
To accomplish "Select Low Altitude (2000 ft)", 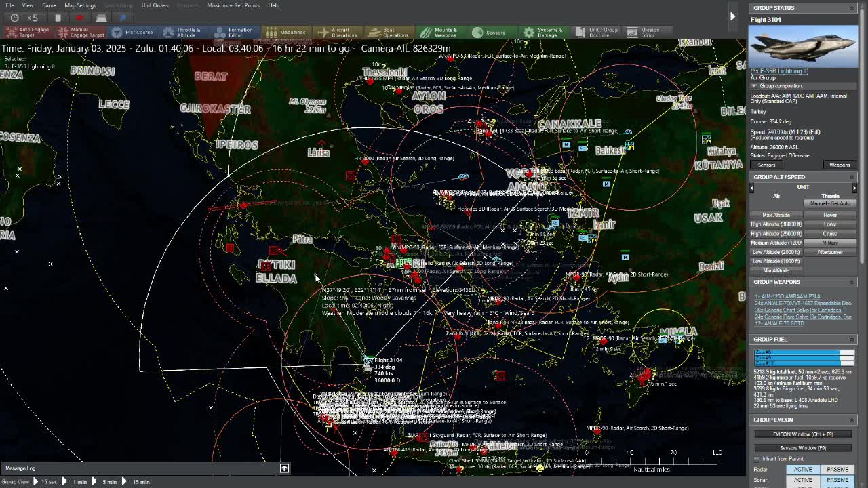I will point(776,252).
